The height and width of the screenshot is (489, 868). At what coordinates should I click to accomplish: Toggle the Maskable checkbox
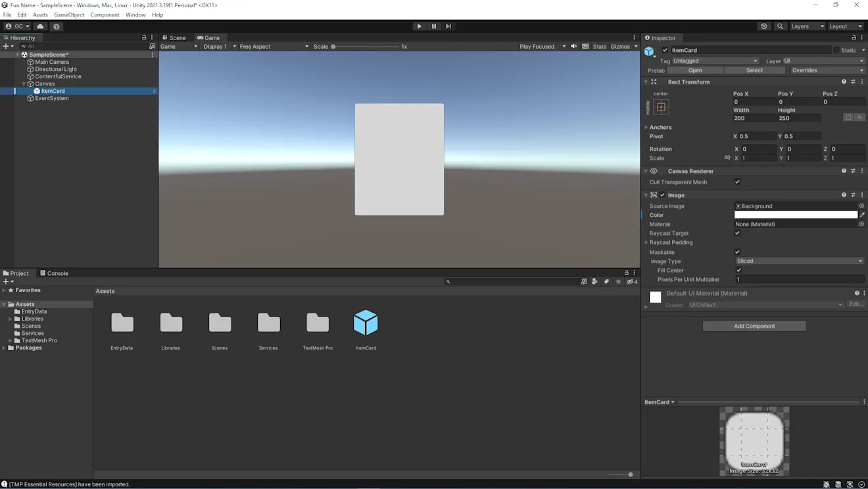737,252
